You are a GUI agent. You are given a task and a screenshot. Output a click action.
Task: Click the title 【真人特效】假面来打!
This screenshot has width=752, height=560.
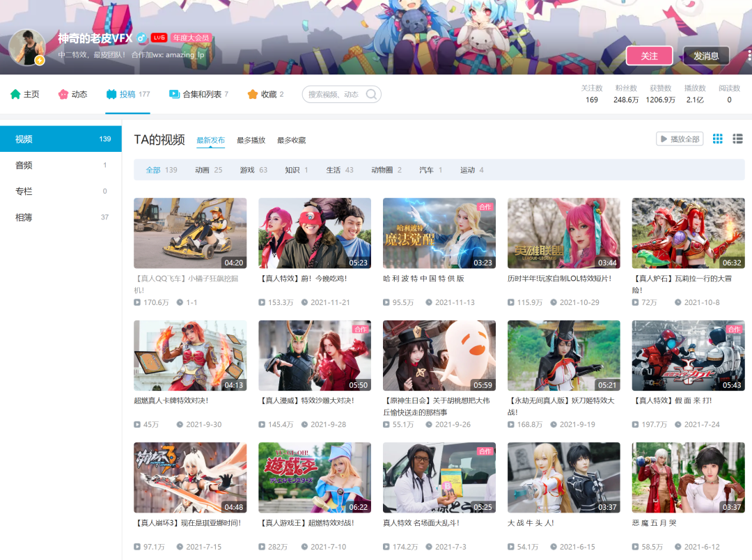pos(672,400)
